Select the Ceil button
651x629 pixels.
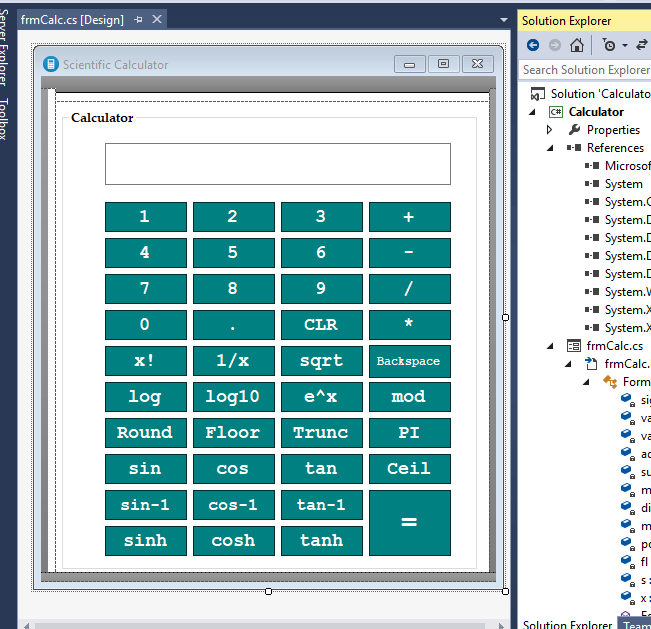pyautogui.click(x=410, y=469)
